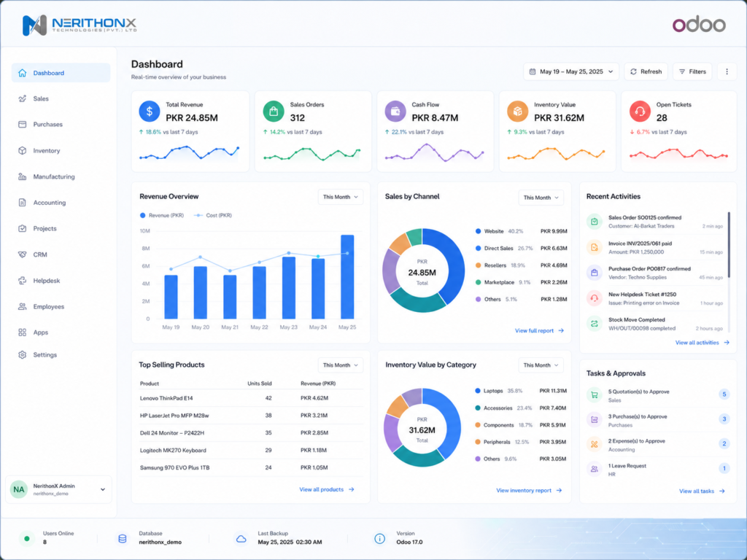Image resolution: width=747 pixels, height=560 pixels.
Task: Click the Total Revenue dollar icon
Action: pyautogui.click(x=149, y=112)
